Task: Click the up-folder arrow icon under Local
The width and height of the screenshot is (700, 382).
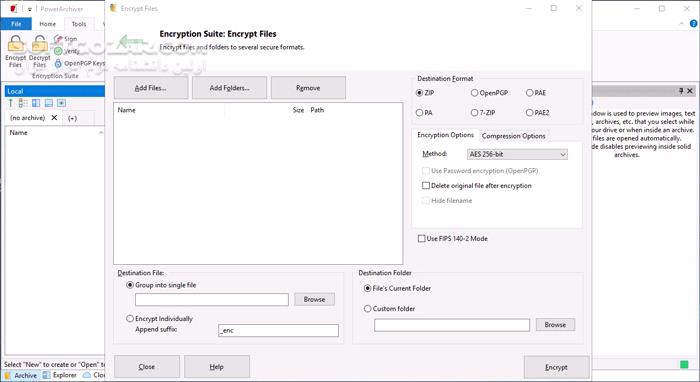Action: [11, 103]
